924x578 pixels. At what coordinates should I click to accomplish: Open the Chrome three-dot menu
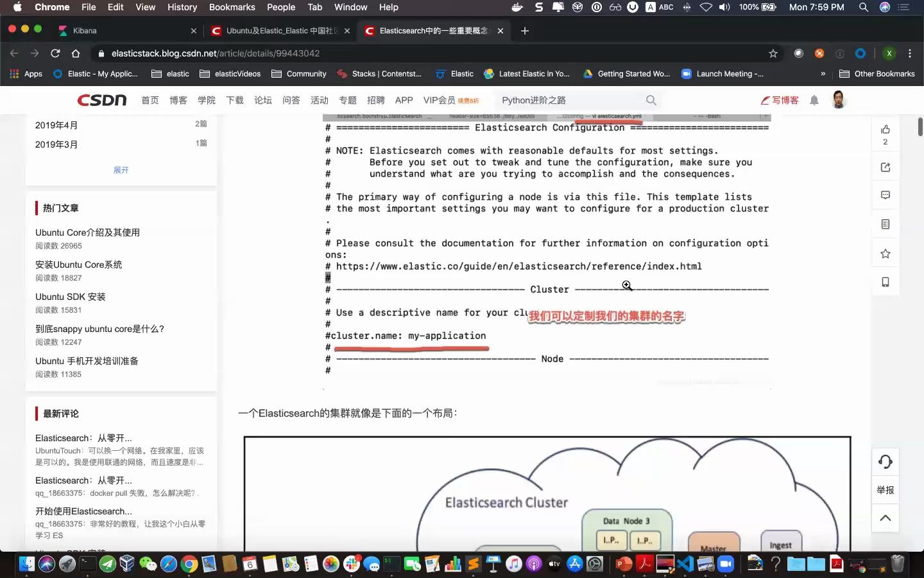click(x=910, y=53)
